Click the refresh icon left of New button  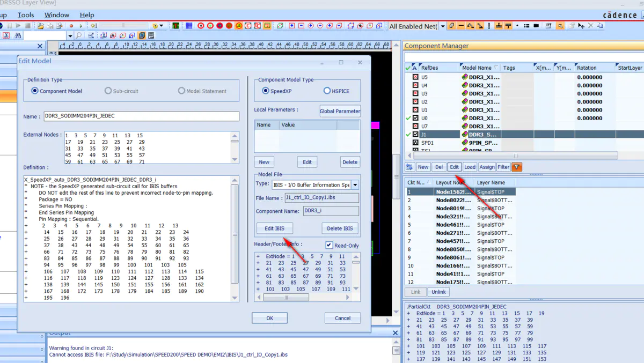pos(409,167)
